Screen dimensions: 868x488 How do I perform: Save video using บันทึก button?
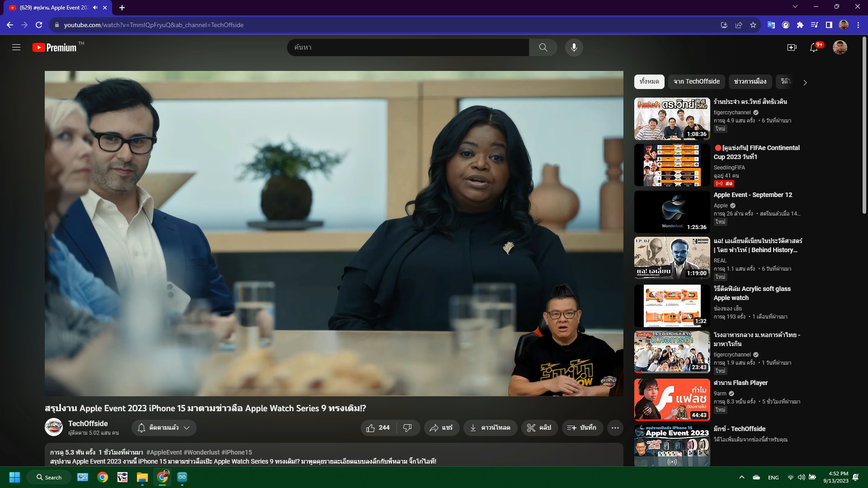(582, 428)
